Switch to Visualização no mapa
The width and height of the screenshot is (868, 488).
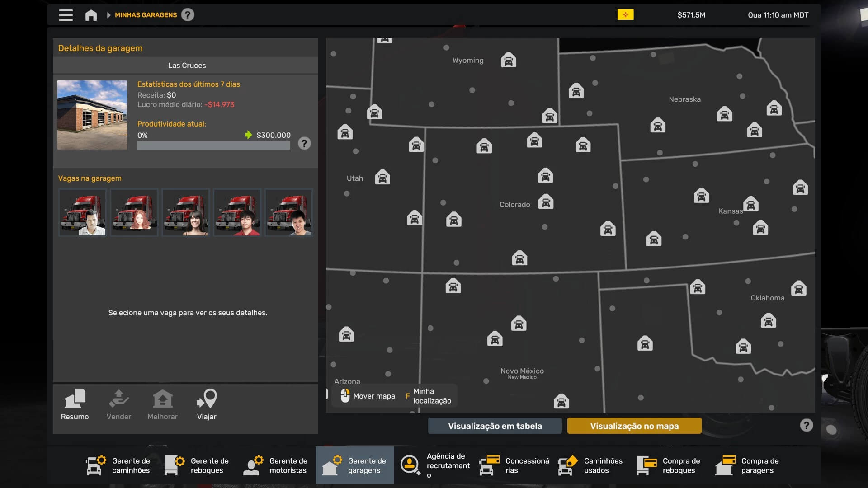(x=634, y=426)
